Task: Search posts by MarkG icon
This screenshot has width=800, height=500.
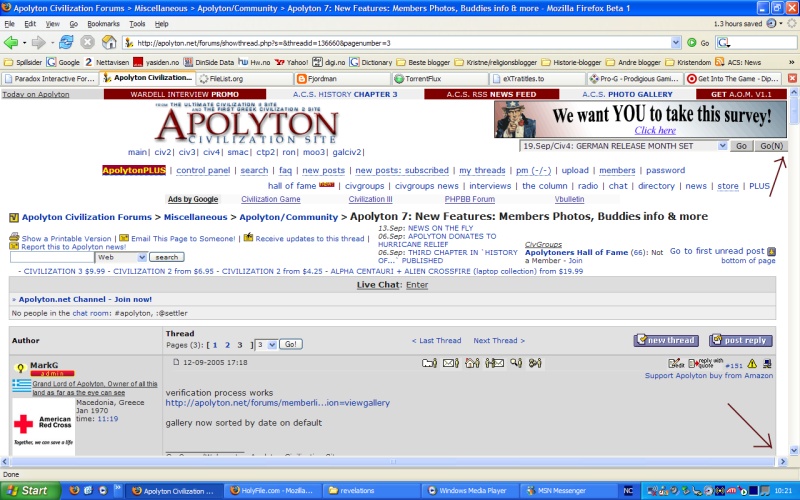Action: click(x=516, y=363)
